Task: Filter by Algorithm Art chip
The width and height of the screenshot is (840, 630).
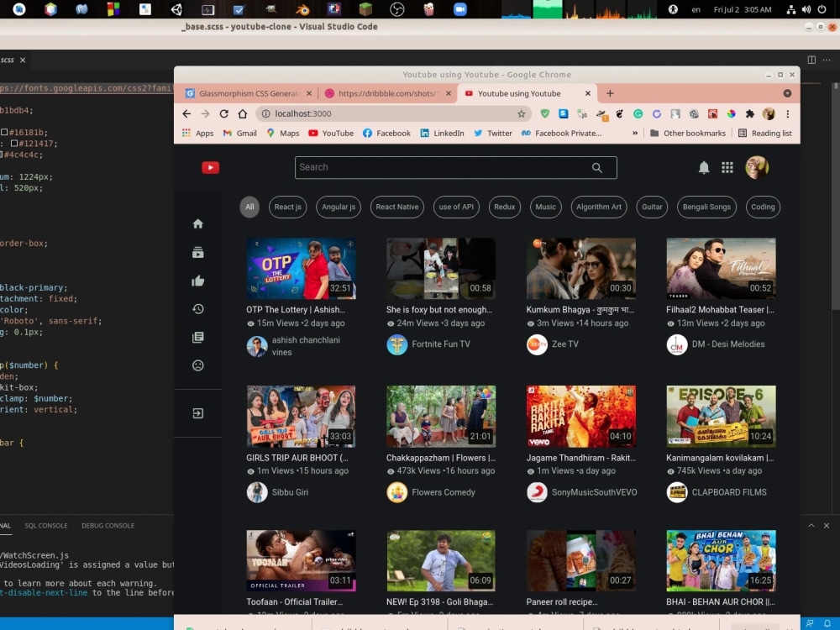Action: [599, 207]
